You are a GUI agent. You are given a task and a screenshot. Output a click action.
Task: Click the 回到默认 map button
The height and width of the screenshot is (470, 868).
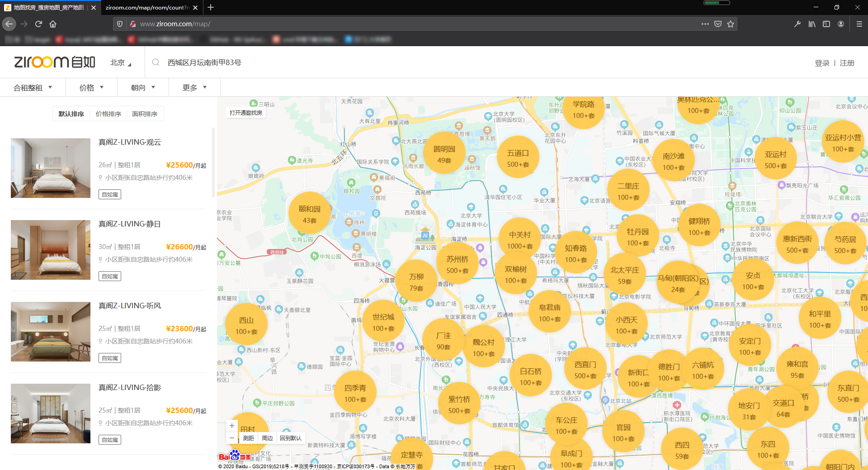tap(291, 438)
